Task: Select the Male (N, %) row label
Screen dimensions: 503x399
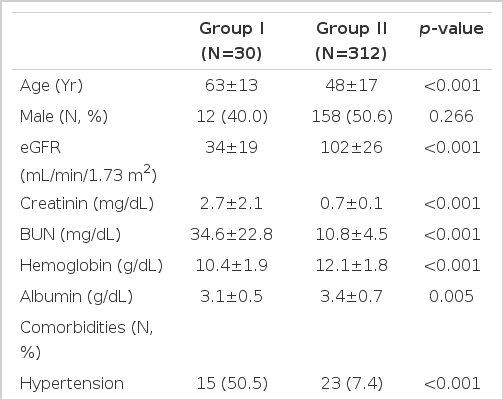Action: tap(64, 117)
